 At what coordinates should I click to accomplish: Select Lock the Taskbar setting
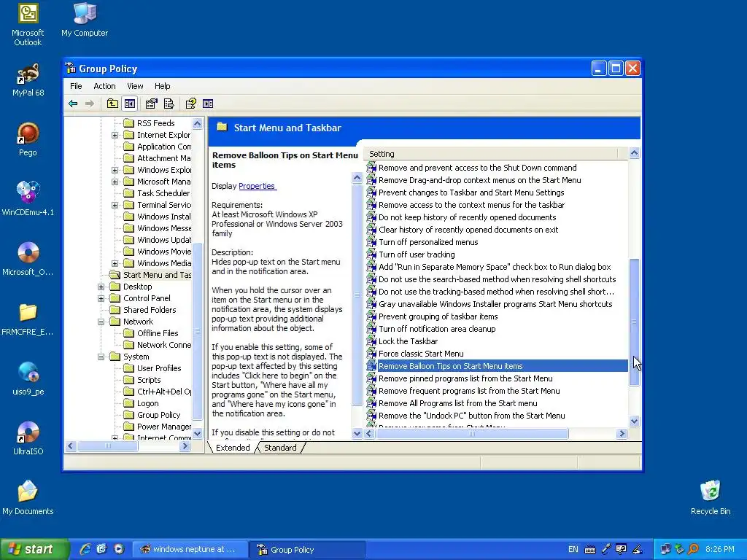point(409,341)
